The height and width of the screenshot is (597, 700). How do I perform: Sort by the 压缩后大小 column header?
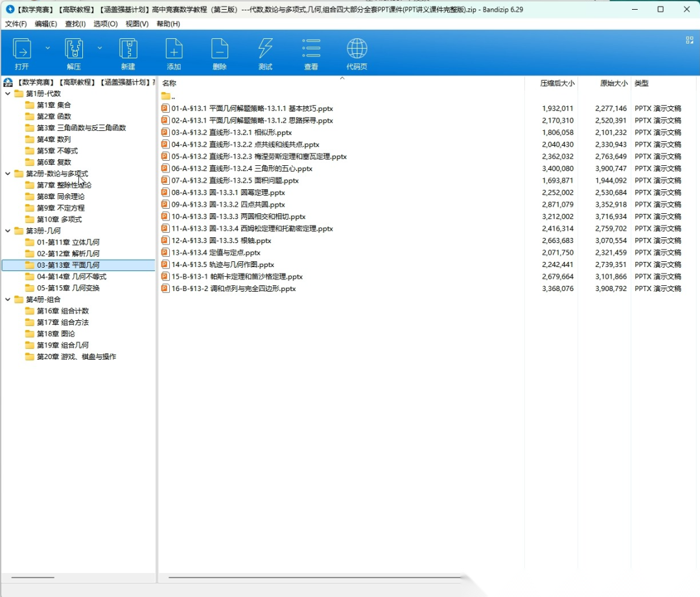[x=557, y=84]
